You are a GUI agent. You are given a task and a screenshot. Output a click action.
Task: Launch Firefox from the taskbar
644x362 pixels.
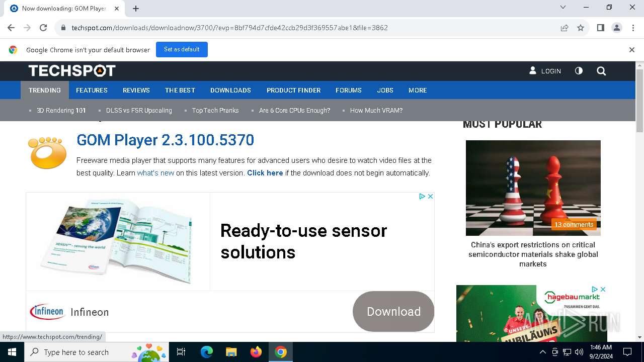pyautogui.click(x=256, y=352)
